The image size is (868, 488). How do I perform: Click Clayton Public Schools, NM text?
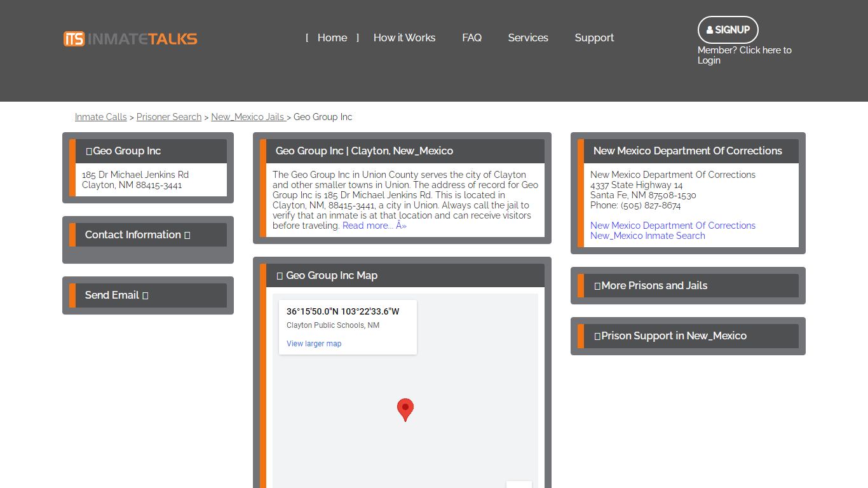pyautogui.click(x=333, y=325)
